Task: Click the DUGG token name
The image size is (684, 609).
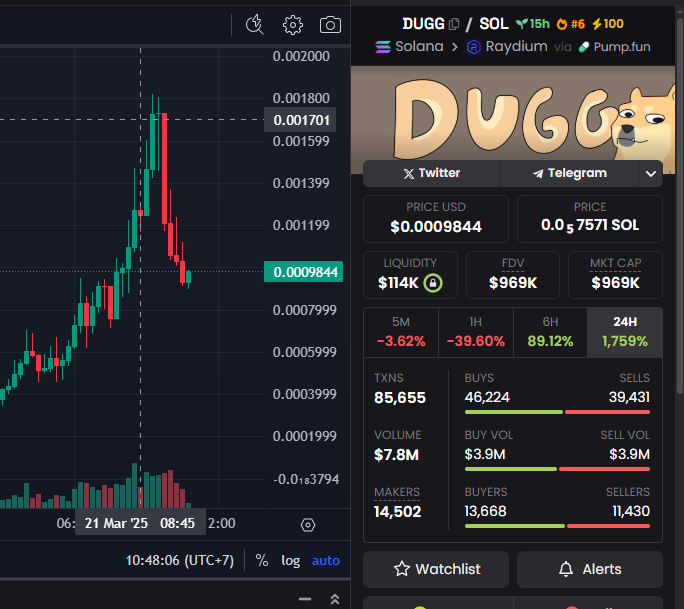Action: point(423,24)
